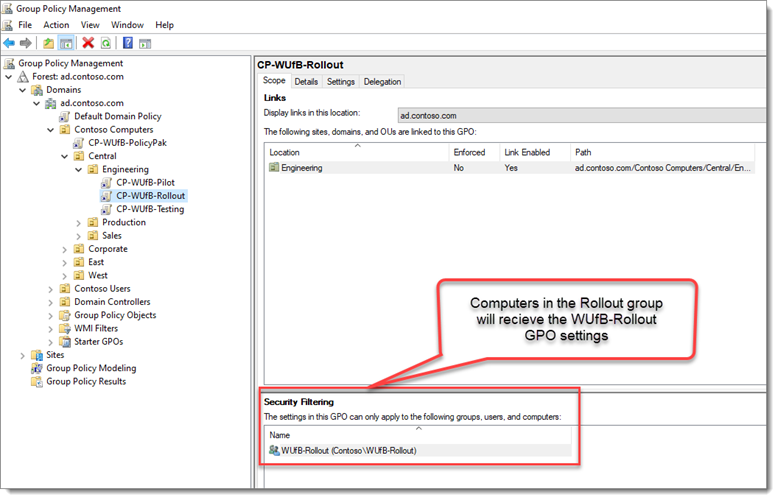The image size is (778, 500).
Task: Click the forest icon beside ad.contoso.com
Action: (x=23, y=77)
